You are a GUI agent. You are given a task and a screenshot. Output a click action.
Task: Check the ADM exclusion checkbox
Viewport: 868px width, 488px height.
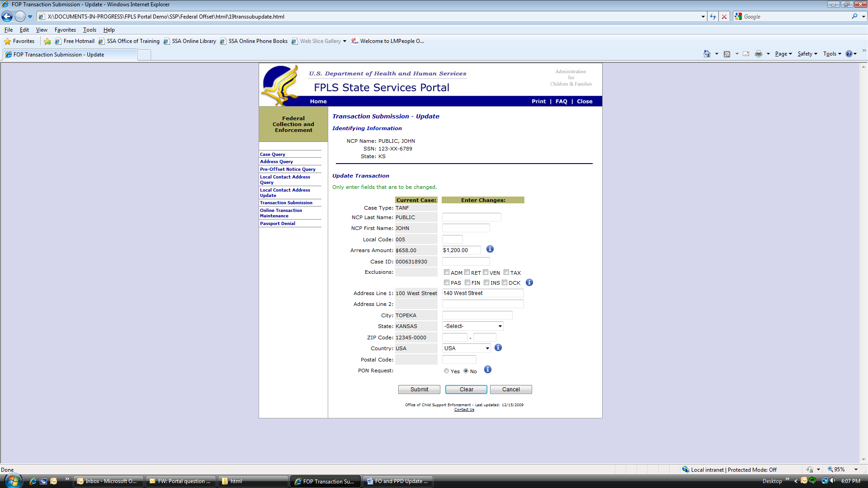coord(447,272)
